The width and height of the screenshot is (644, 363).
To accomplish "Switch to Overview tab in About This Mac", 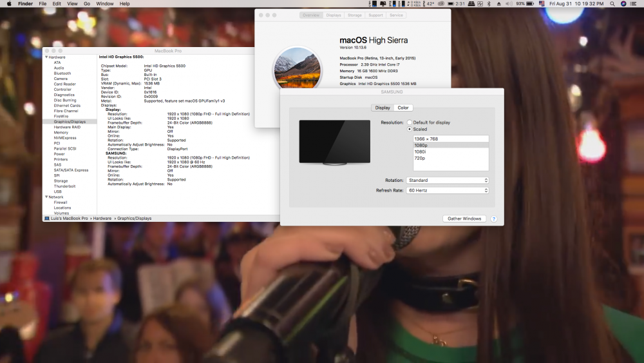I will [x=311, y=15].
